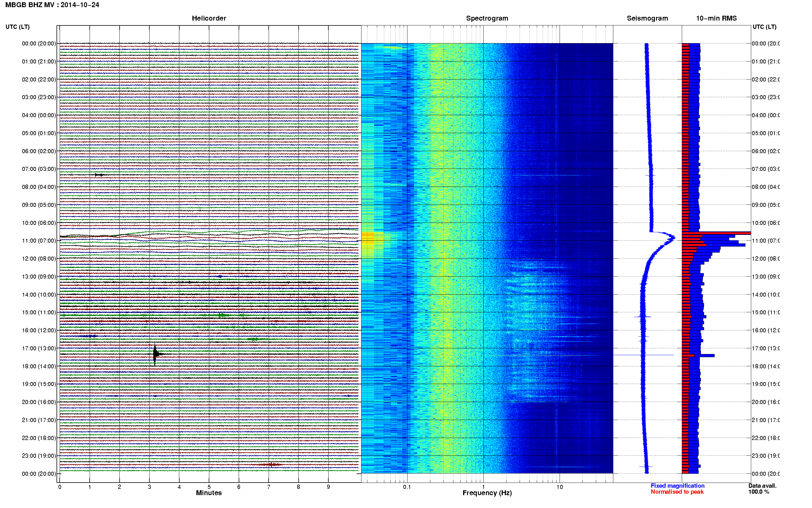Screen dimensions: 812x508
Task: Select the Spectrogram panel heading
Action: coord(487,18)
